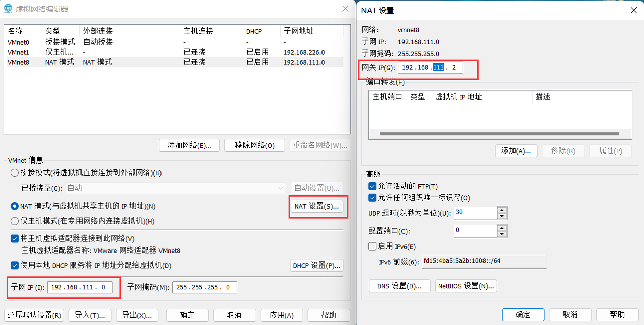Open DNS 设置 in NAT dialog
This screenshot has height=325, width=644.
tap(399, 286)
